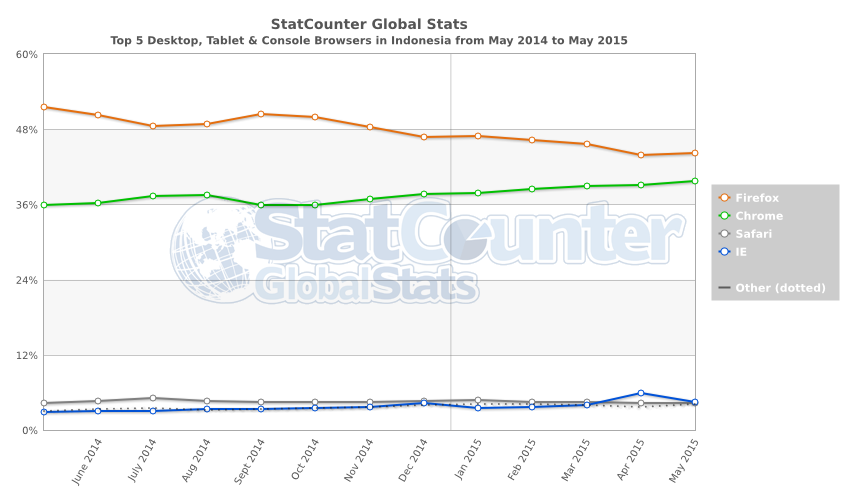The height and width of the screenshot is (500, 854).
Task: Click the Other (dotted) legend label
Action: coord(780,288)
